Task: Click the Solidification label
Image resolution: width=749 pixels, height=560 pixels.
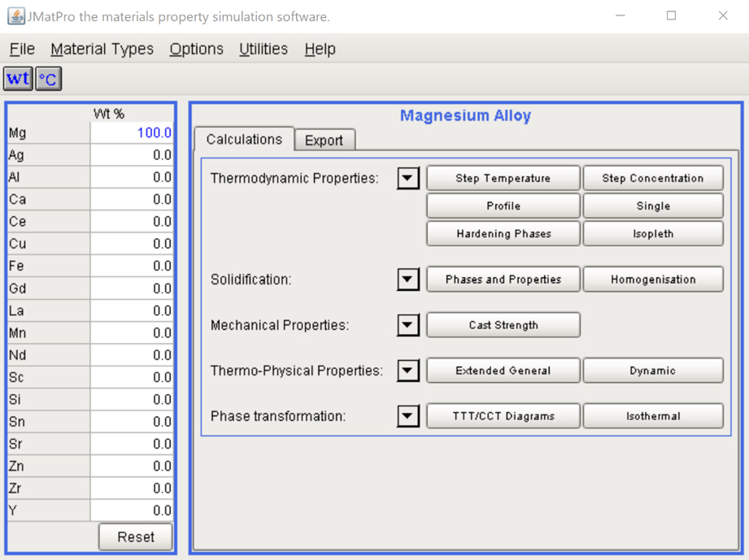Action: [250, 280]
